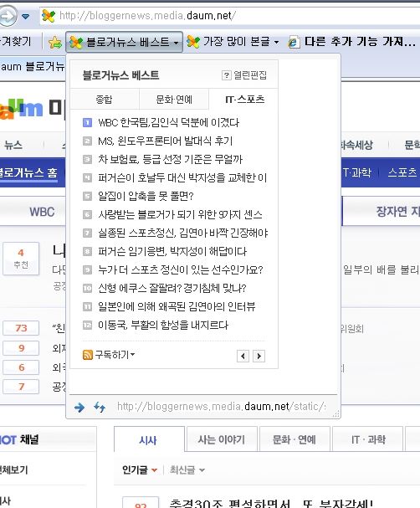Open the 인기글 sort dropdown
The image size is (420, 508).
140,470
